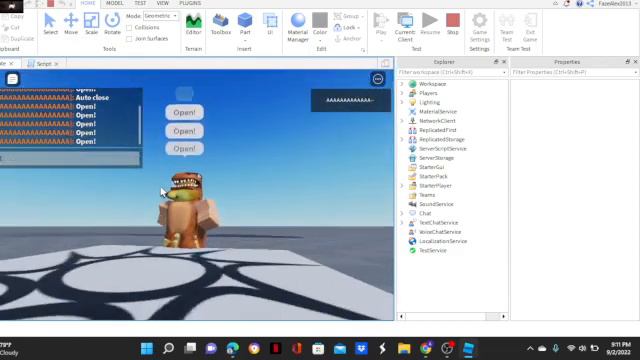Expand the NetworkClient tree node
The height and width of the screenshot is (360, 640).
click(x=402, y=121)
